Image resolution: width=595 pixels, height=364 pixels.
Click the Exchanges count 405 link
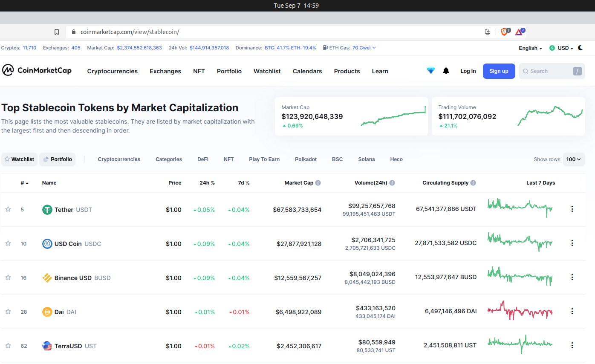pyautogui.click(x=76, y=48)
